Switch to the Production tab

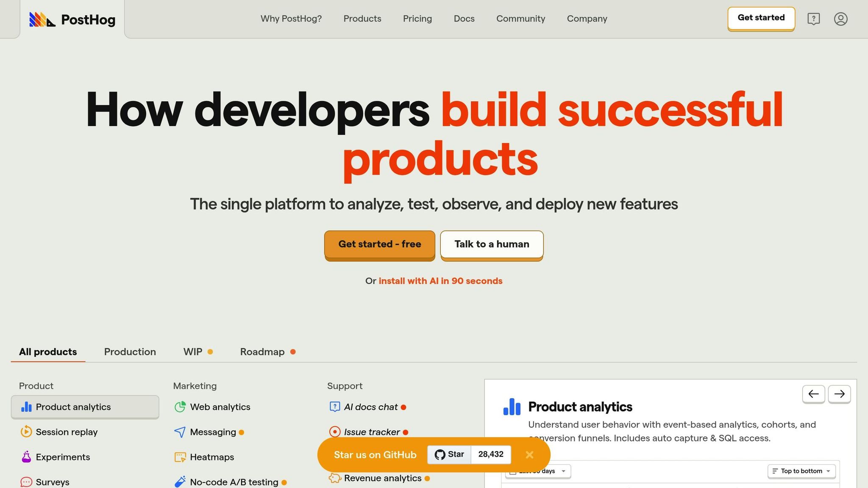pos(130,352)
